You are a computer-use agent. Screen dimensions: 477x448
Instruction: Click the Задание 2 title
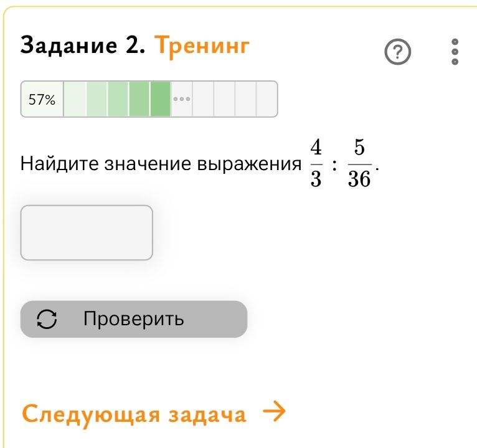(82, 45)
